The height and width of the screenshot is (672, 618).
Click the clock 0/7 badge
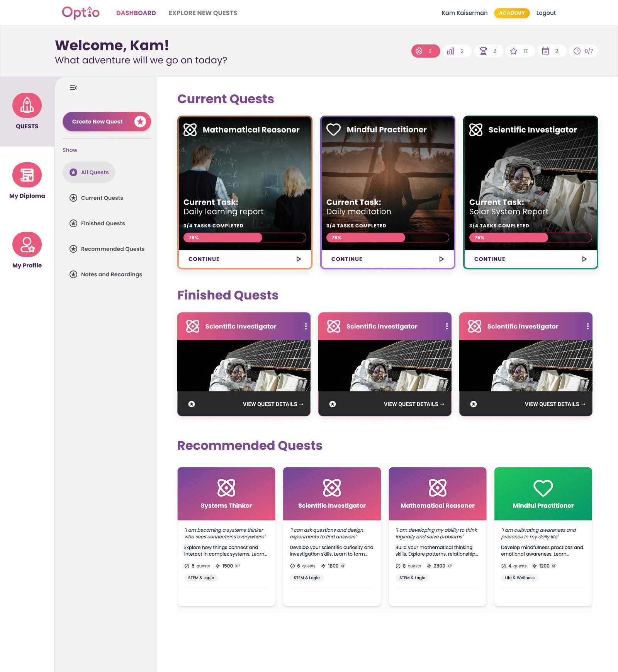coord(583,51)
